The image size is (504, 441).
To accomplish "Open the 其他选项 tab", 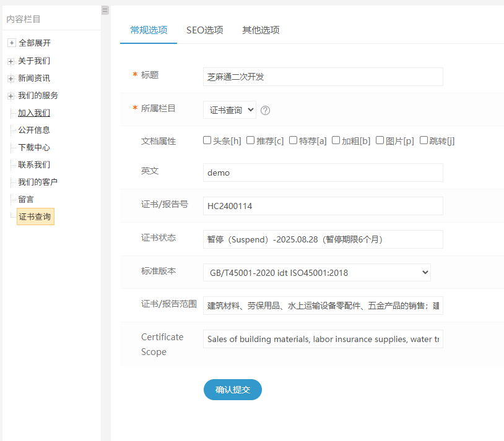I will pyautogui.click(x=261, y=29).
